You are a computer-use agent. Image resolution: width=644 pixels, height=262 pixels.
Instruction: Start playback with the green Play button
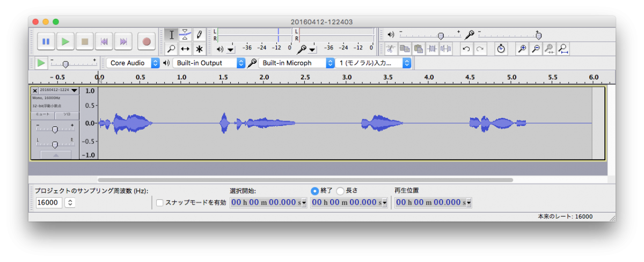(65, 41)
